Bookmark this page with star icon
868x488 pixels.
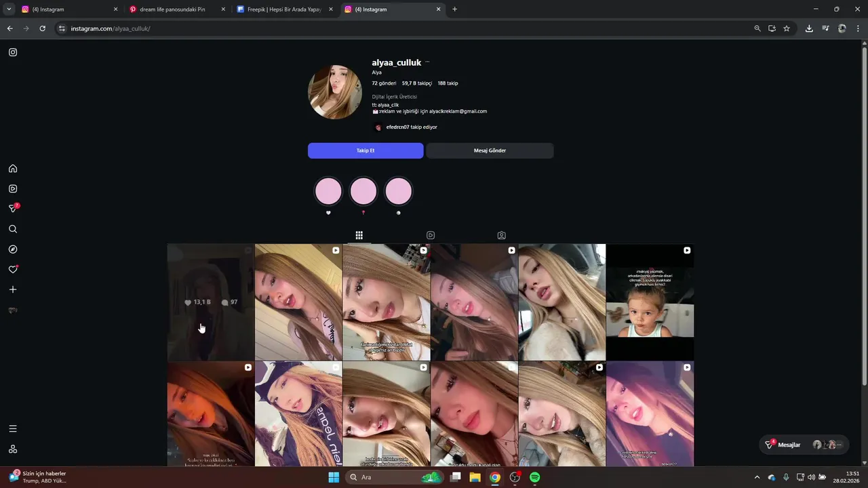(x=787, y=28)
